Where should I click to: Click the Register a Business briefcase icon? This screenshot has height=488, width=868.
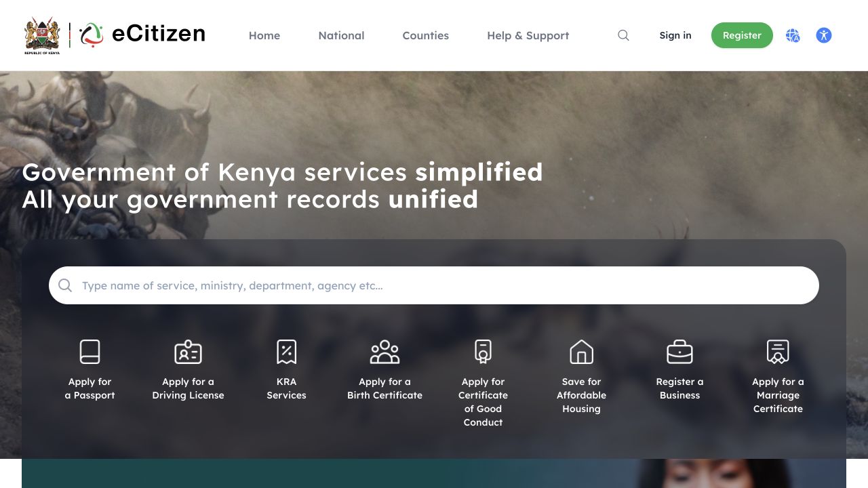tap(679, 352)
